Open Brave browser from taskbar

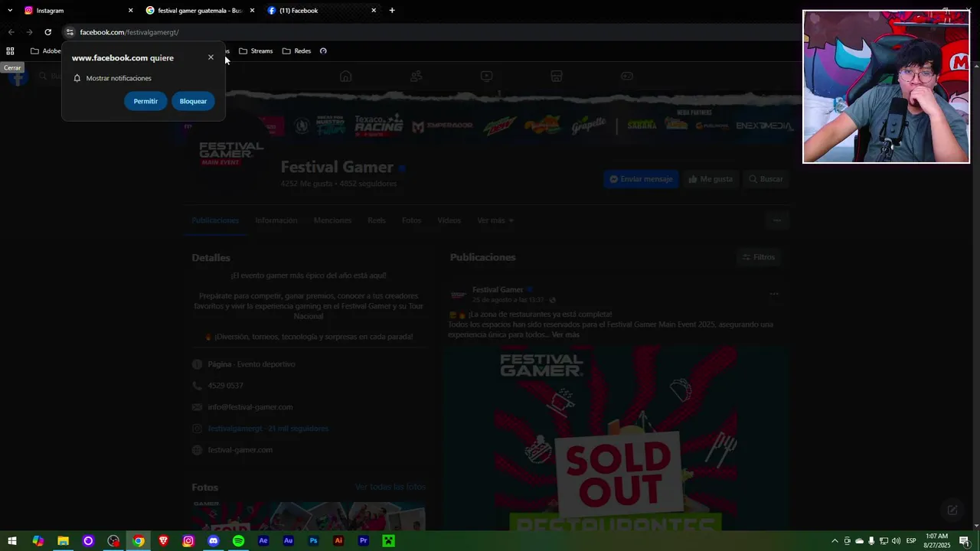(x=163, y=541)
